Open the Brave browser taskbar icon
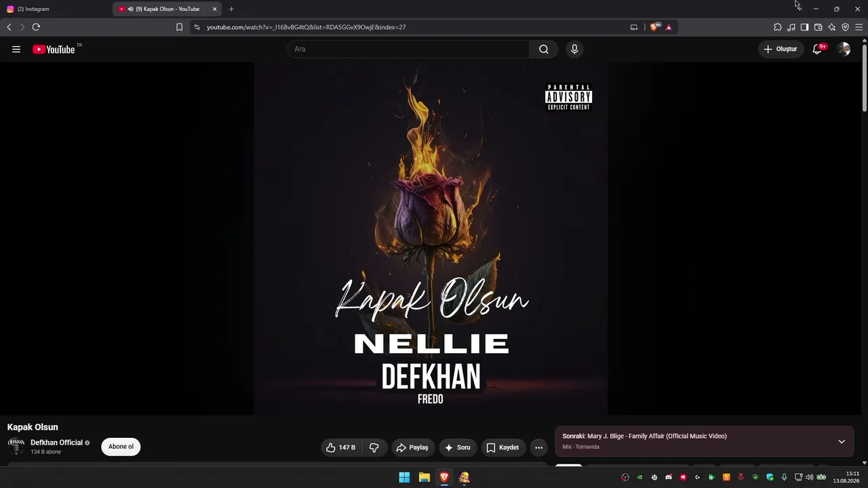 [444, 477]
